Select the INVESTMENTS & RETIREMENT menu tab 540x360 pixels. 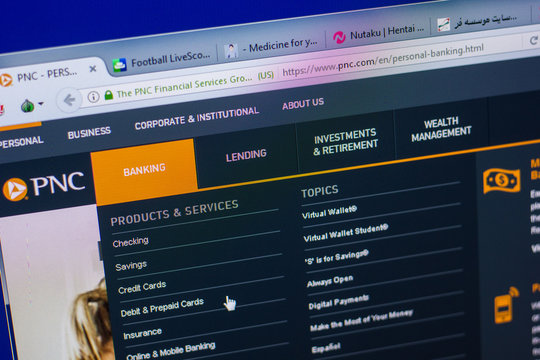pyautogui.click(x=345, y=142)
